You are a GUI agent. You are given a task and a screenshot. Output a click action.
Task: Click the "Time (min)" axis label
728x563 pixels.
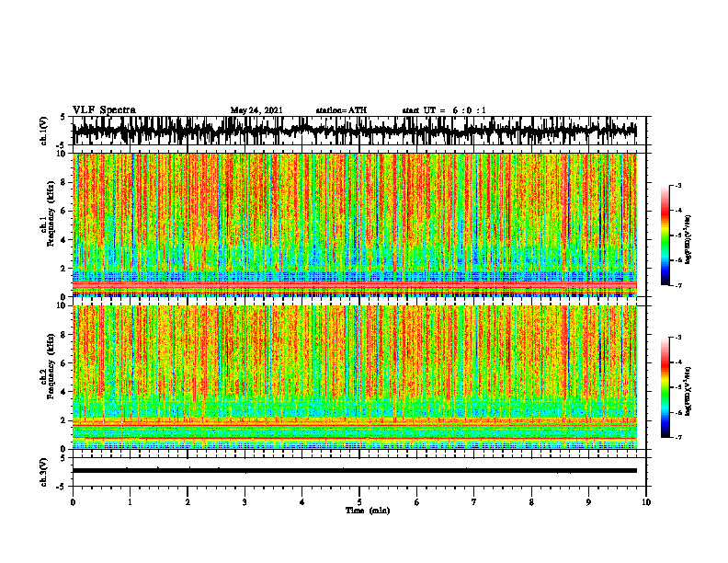pos(368,511)
